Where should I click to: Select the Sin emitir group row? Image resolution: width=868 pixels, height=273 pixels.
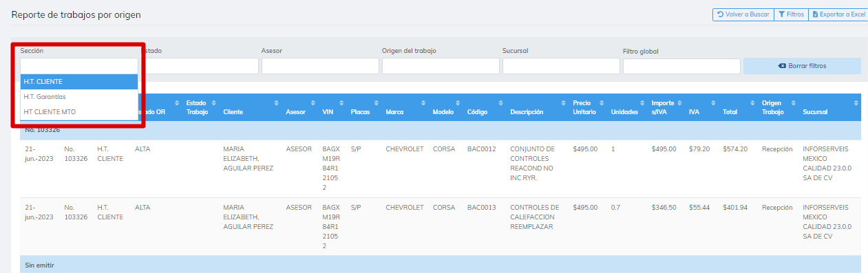point(441,265)
